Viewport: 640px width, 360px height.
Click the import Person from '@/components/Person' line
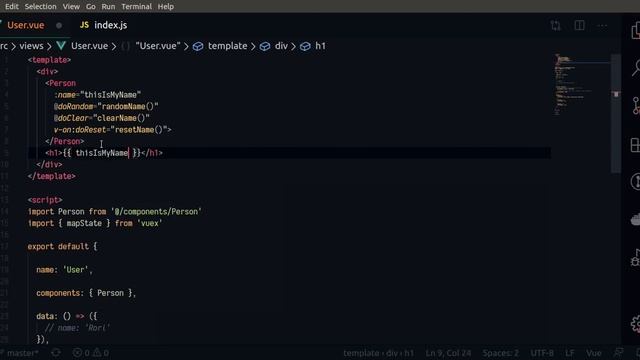115,211
